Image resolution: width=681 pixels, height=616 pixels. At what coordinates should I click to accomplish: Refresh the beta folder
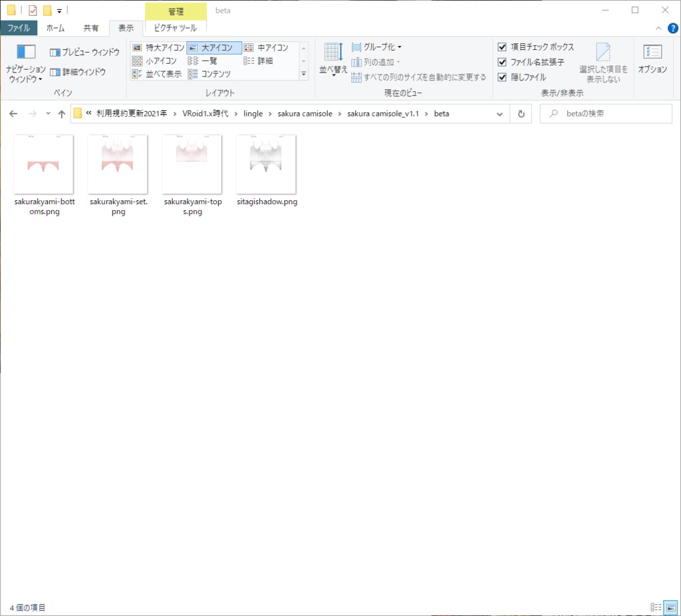tap(521, 114)
